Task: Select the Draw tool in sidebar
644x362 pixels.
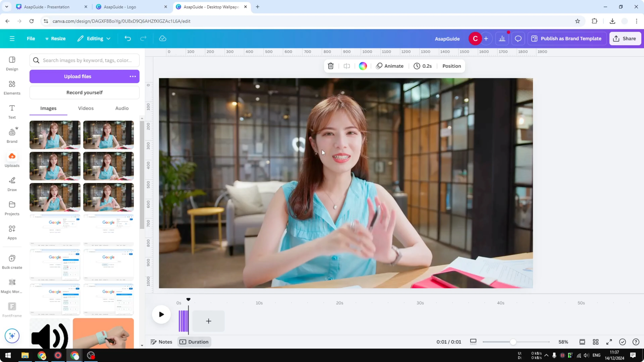Action: tap(12, 184)
